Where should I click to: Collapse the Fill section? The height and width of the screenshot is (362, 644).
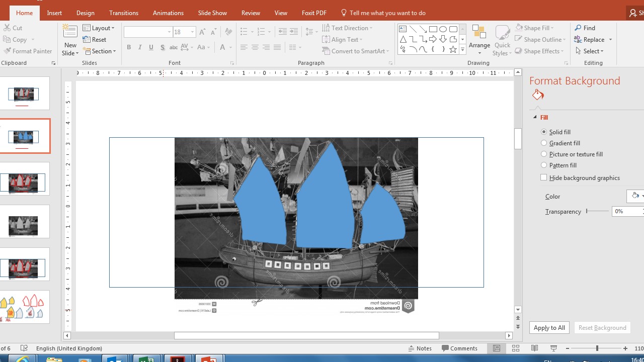(535, 117)
